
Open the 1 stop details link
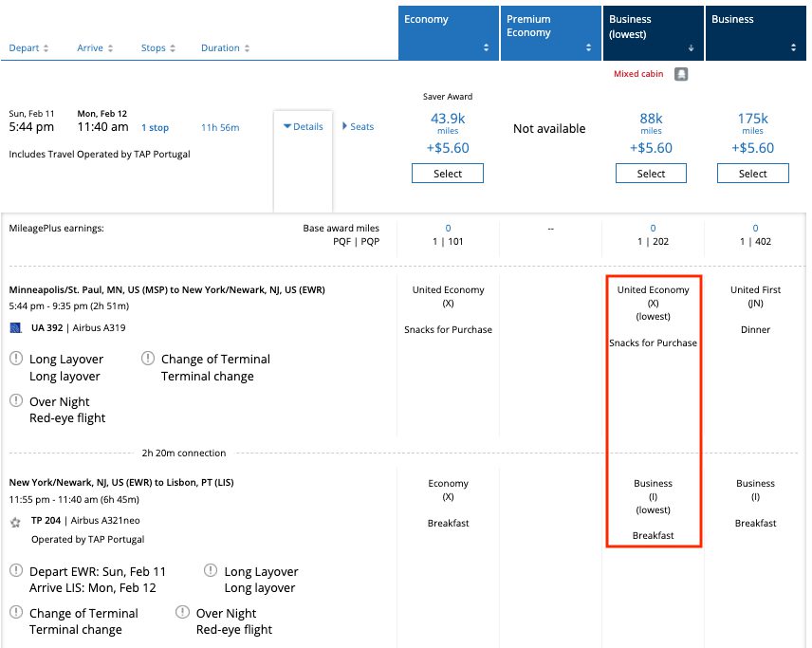click(155, 126)
